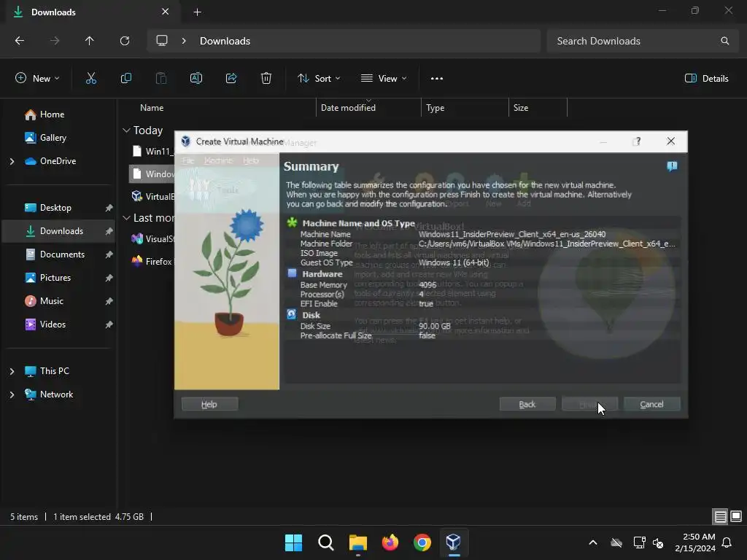
Task: Select the Firefox file in Last month group
Action: click(152, 262)
